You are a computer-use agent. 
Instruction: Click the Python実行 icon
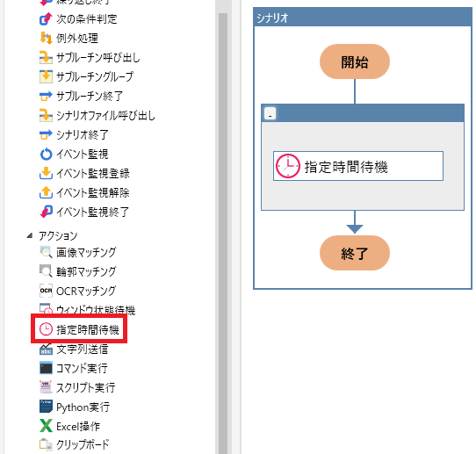[x=46, y=407]
